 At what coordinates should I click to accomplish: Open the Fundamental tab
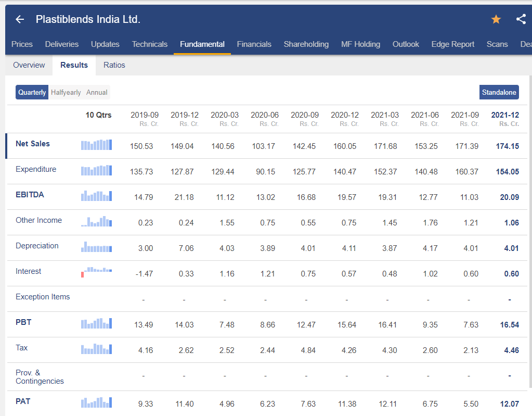202,44
